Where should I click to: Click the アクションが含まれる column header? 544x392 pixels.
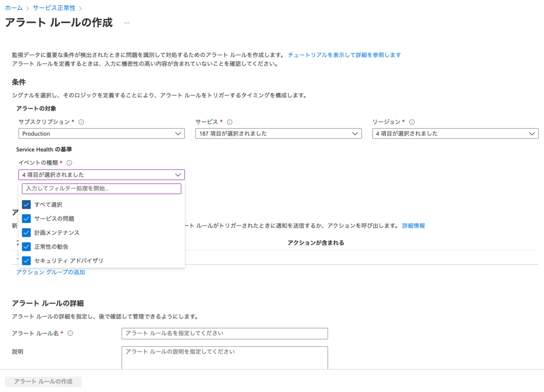[316, 243]
